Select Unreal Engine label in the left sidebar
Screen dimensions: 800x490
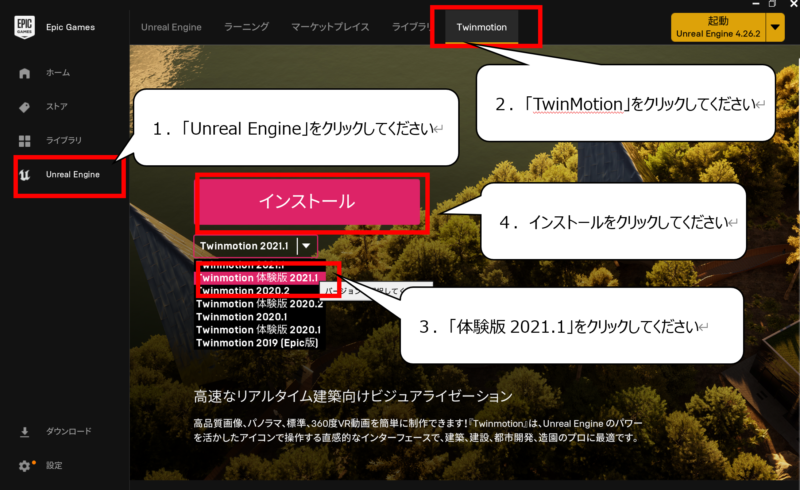pos(73,175)
